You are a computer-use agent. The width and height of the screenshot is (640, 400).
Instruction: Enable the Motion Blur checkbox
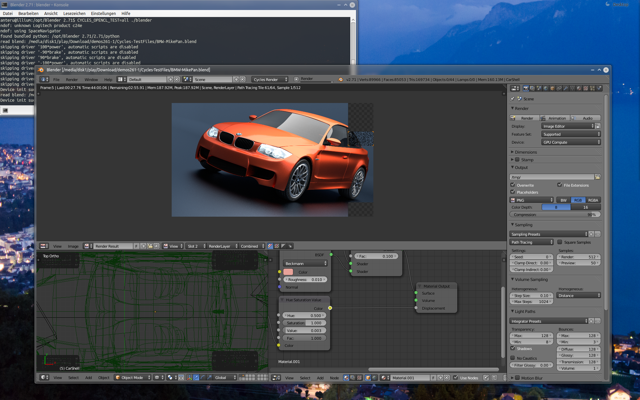518,378
